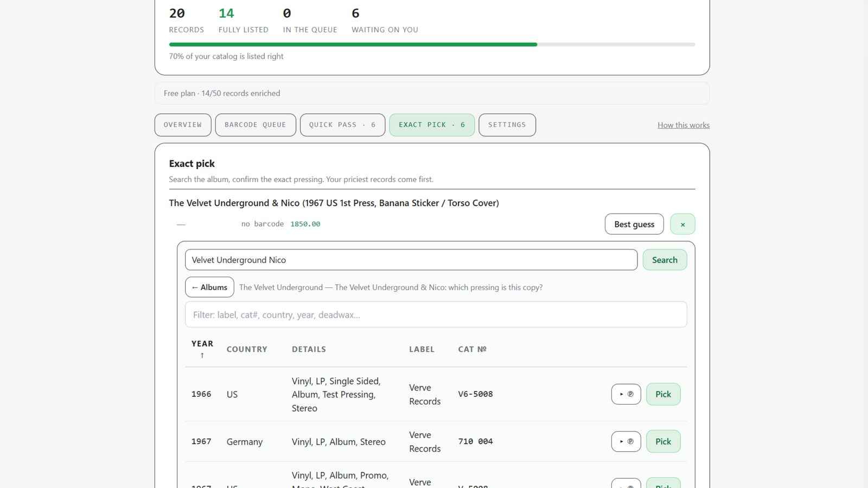
Task: Click the 710 004 catalog number
Action: click(x=475, y=441)
